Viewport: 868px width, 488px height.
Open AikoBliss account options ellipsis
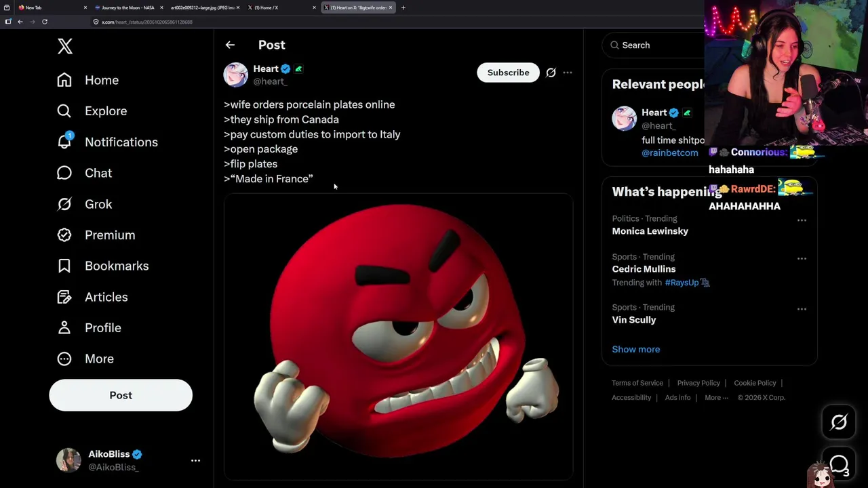[195, 461]
